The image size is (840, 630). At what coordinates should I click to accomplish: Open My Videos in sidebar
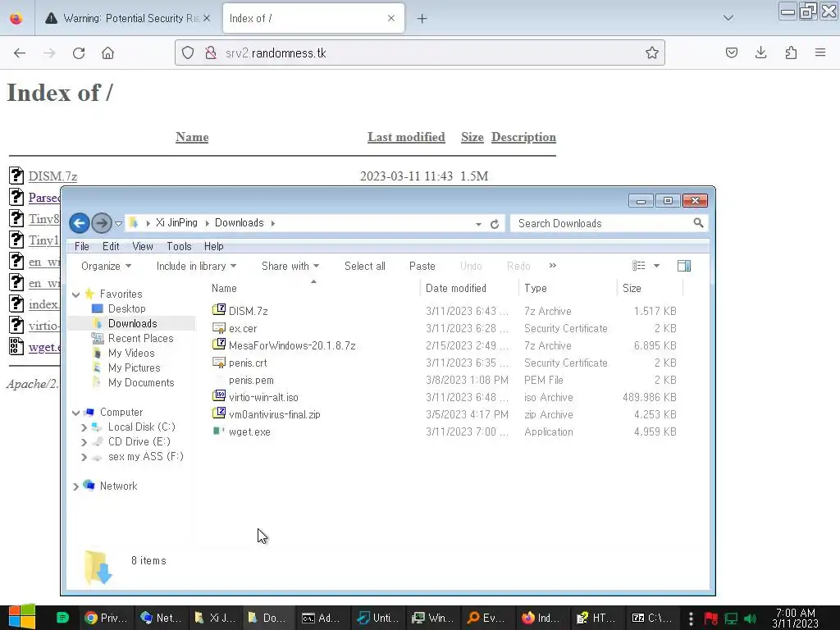click(x=131, y=353)
